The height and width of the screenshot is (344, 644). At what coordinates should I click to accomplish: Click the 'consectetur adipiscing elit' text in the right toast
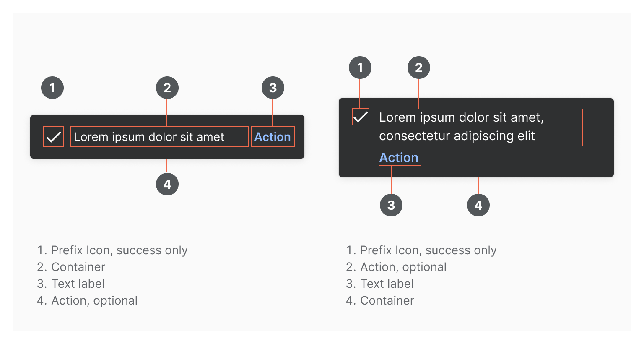[457, 136]
